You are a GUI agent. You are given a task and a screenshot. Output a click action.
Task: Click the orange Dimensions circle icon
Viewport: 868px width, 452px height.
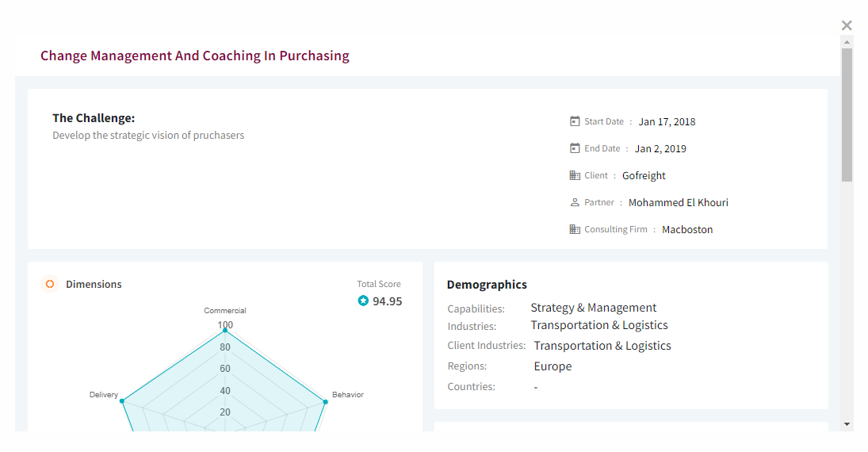tap(50, 284)
